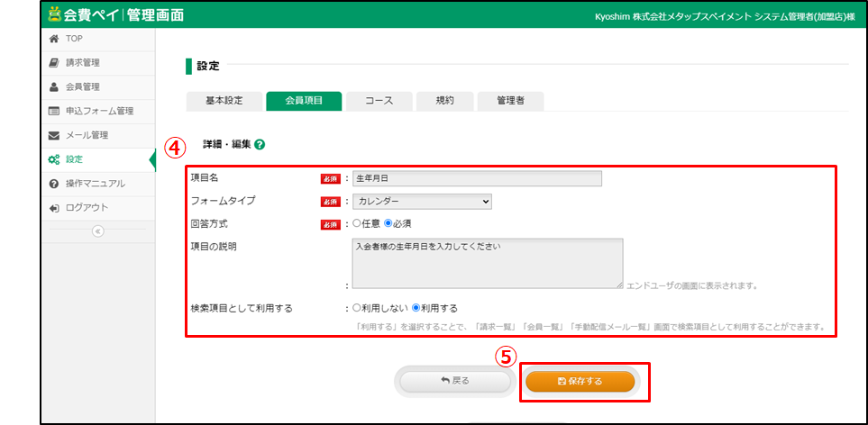
Task: Select 任意 radio button for 回答方式
Action: click(x=357, y=223)
